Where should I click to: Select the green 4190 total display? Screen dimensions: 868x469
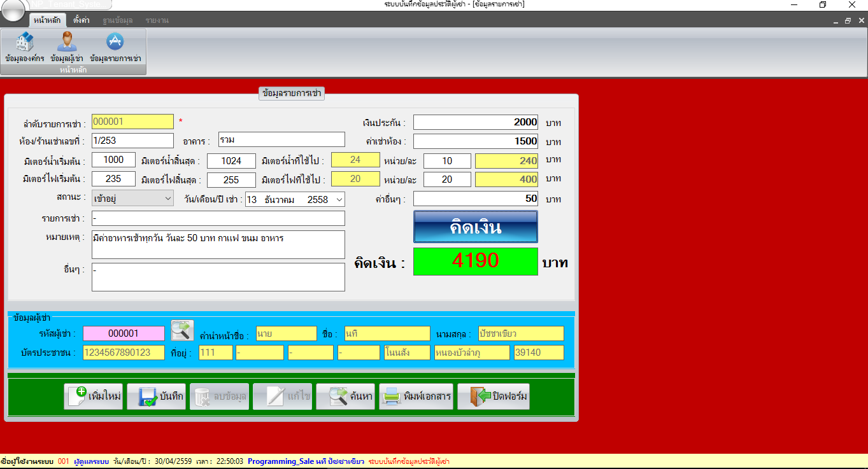click(475, 261)
